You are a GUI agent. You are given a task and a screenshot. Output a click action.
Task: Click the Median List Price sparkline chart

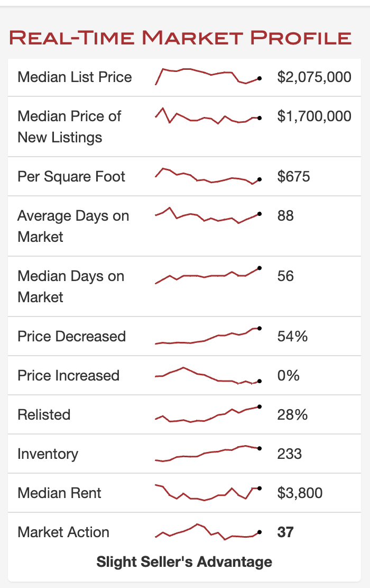click(x=208, y=77)
